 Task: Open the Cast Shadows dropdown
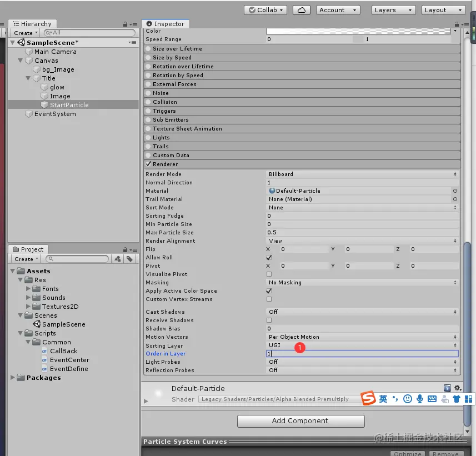[x=362, y=312]
